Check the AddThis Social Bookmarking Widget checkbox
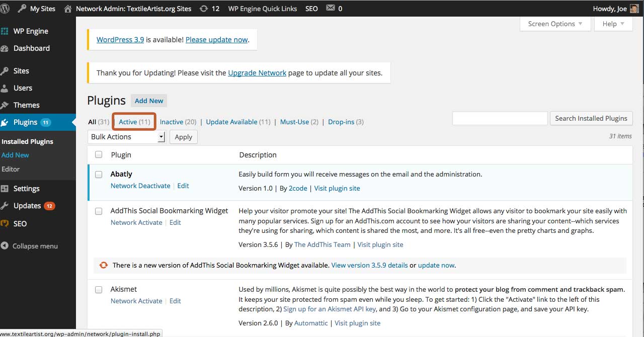 [x=99, y=211]
